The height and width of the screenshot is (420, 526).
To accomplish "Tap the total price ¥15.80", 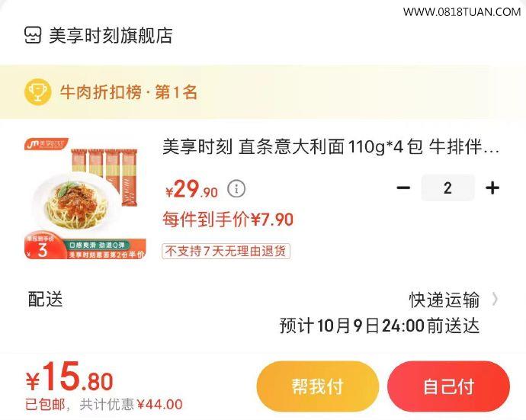I will tap(69, 377).
